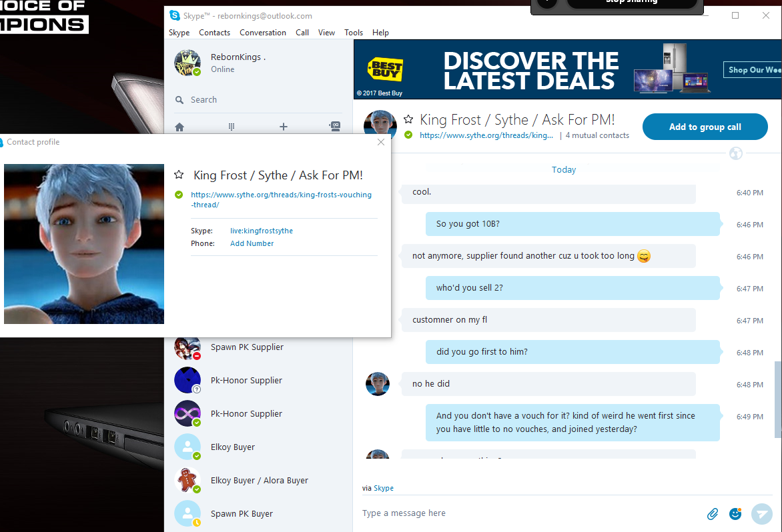Open the Skype home icon
The image size is (782, 532).
click(x=179, y=127)
